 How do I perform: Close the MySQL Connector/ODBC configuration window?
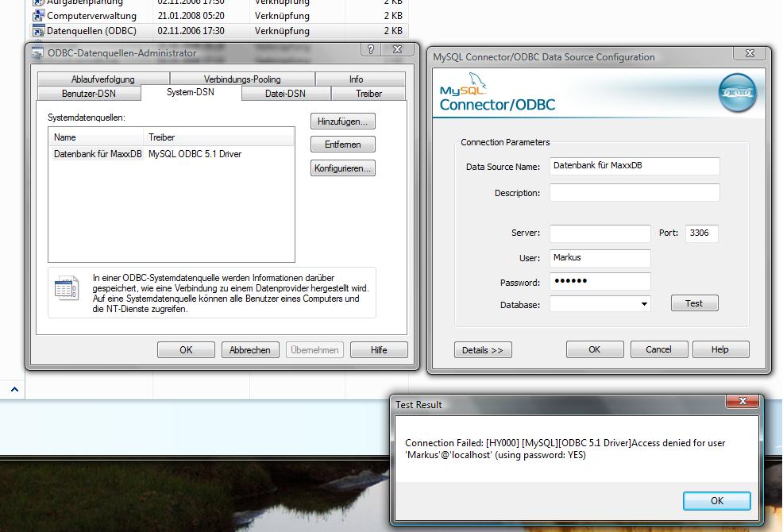750,53
